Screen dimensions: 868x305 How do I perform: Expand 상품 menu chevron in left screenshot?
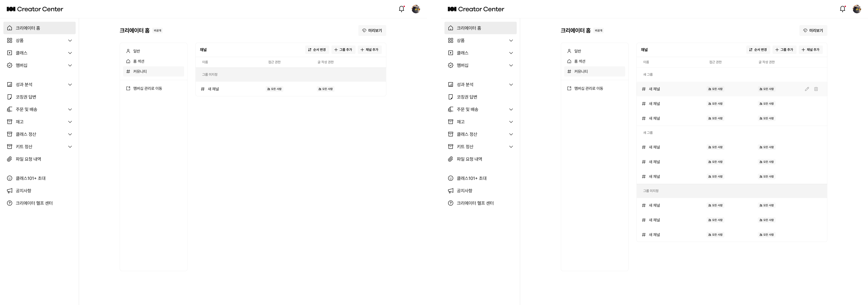[x=70, y=40]
